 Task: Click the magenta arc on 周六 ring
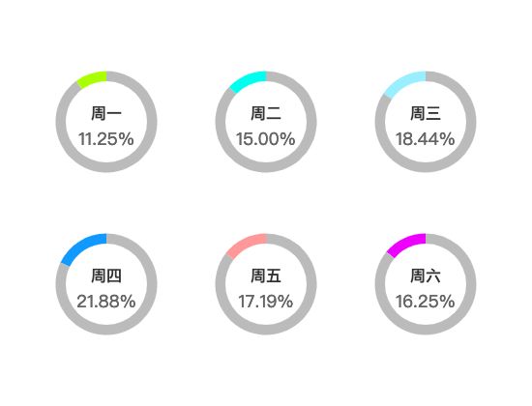click(x=407, y=244)
